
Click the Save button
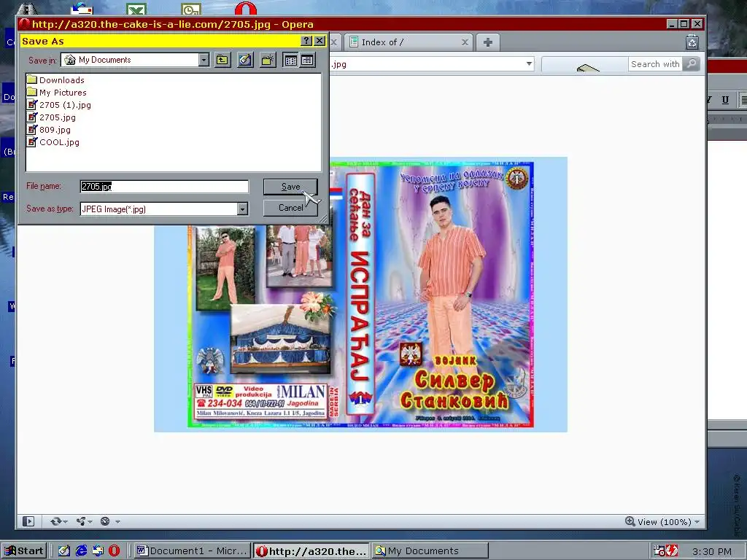[290, 187]
